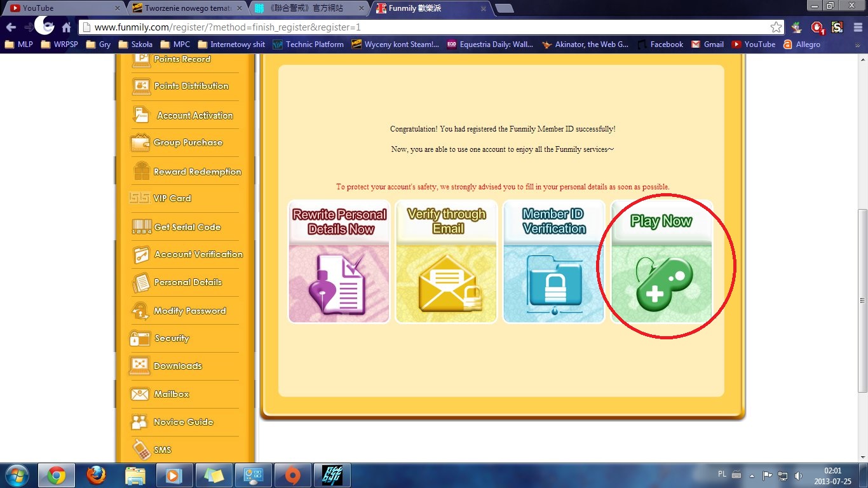
Task: Open Gry bookmarks folder
Action: click(x=98, y=44)
